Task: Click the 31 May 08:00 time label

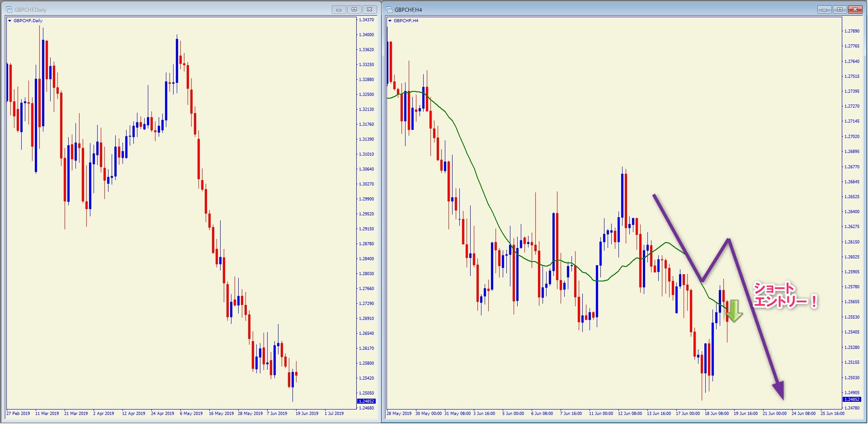Action: [458, 414]
